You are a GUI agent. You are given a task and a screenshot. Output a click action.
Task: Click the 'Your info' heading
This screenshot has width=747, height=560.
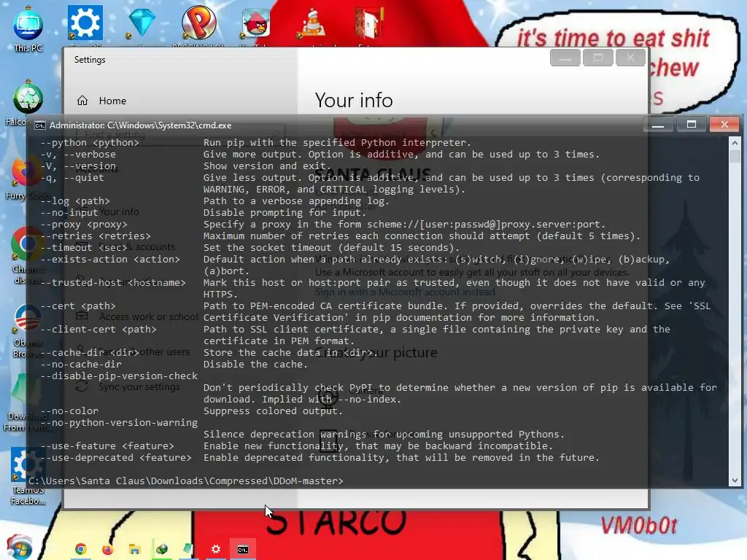pos(354,100)
